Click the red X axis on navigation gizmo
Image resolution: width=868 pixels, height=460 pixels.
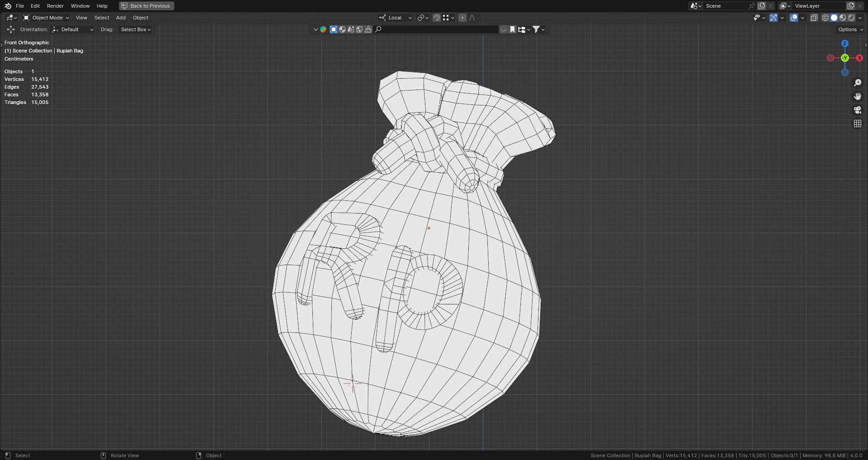pyautogui.click(x=859, y=58)
